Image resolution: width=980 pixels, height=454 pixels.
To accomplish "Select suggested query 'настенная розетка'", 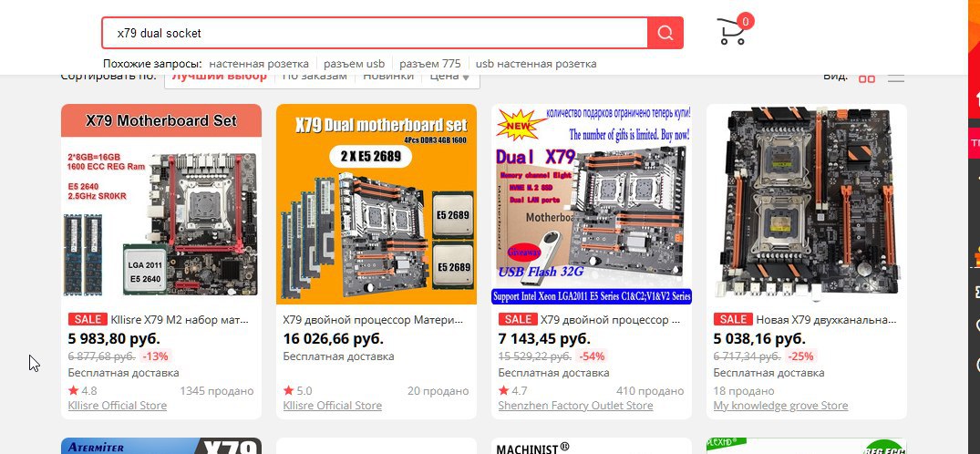I will (x=259, y=64).
